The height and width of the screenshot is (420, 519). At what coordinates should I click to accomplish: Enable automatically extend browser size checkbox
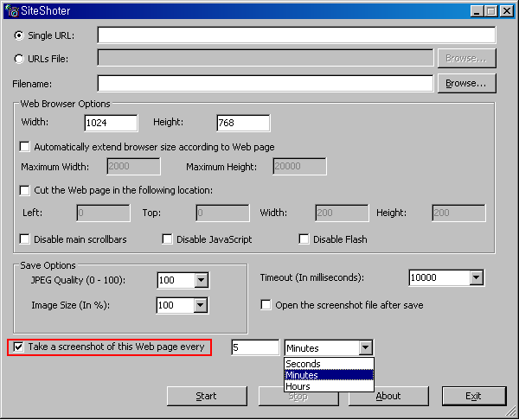[25, 147]
